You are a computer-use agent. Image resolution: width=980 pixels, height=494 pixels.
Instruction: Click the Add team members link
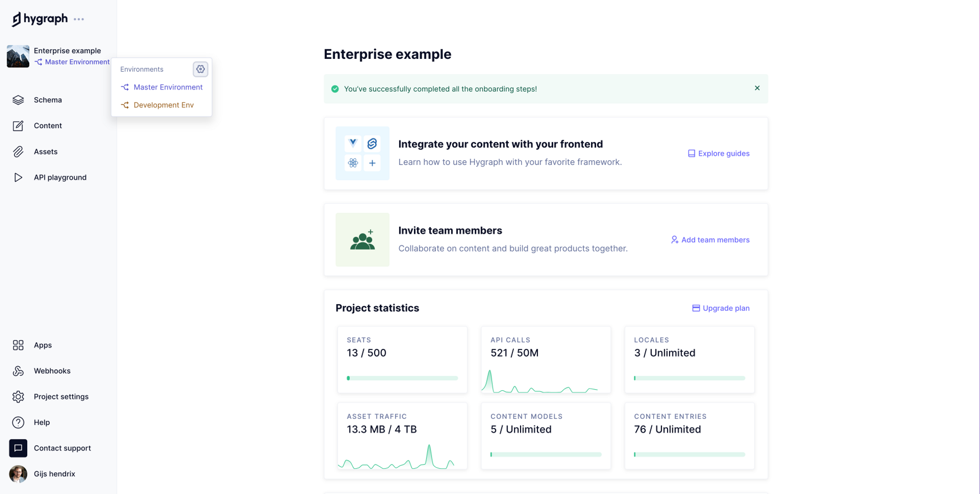(710, 240)
